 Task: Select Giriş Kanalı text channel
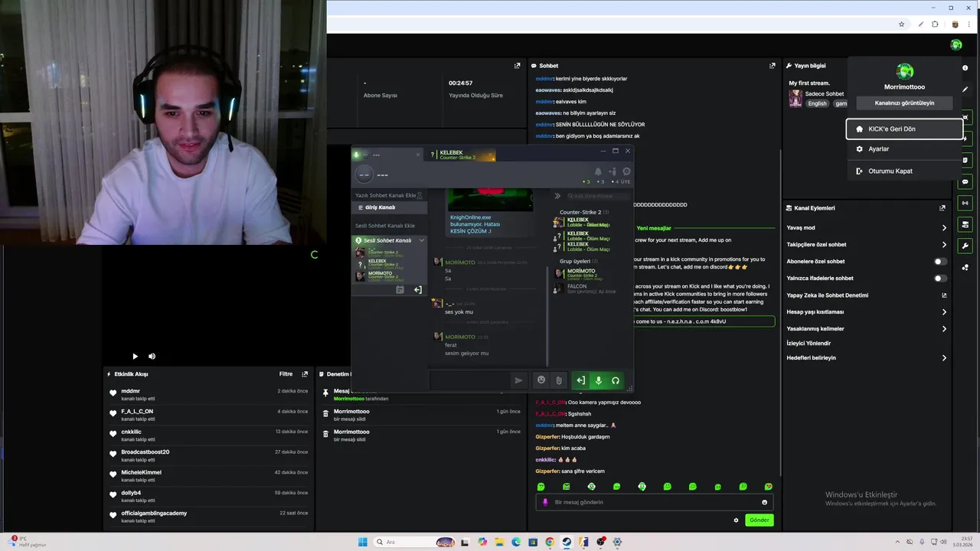click(390, 207)
